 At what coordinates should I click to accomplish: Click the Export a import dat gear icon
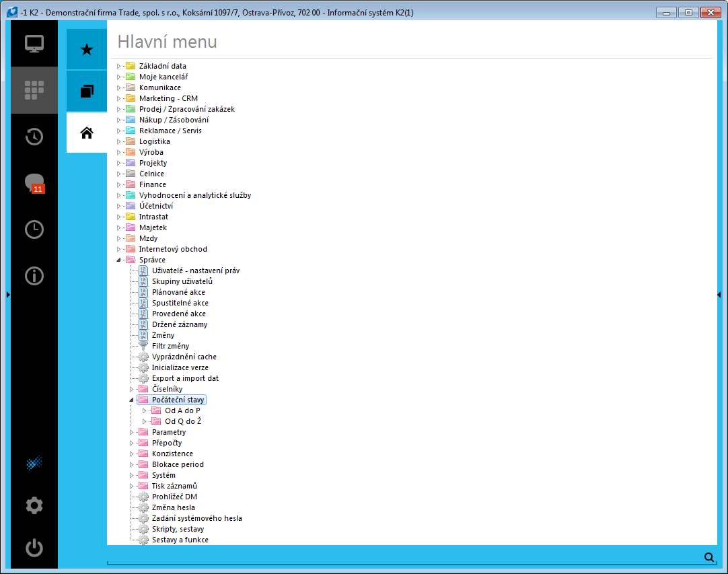click(x=143, y=378)
